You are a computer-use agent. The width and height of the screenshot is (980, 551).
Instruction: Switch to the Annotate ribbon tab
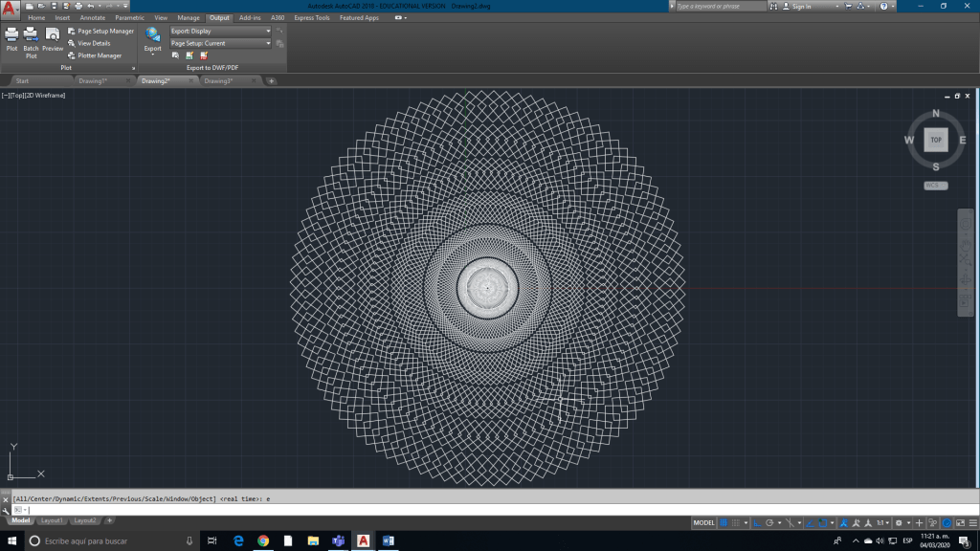coord(93,18)
